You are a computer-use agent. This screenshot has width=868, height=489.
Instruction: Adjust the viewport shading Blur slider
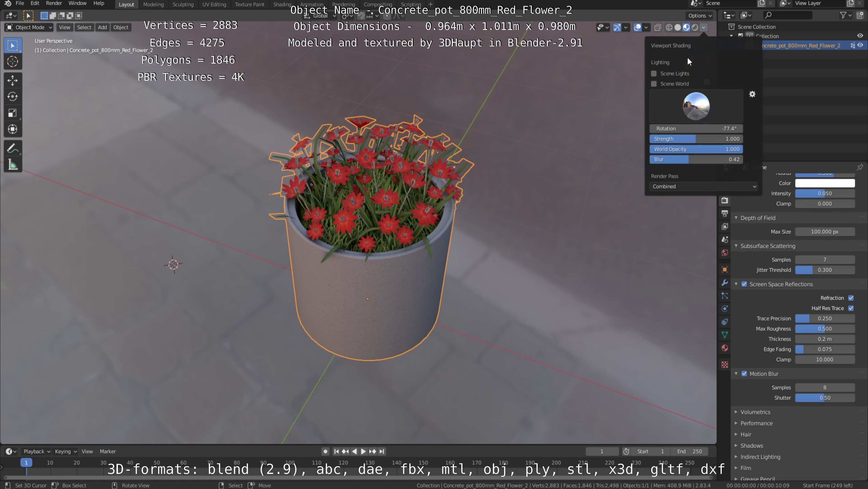696,160
